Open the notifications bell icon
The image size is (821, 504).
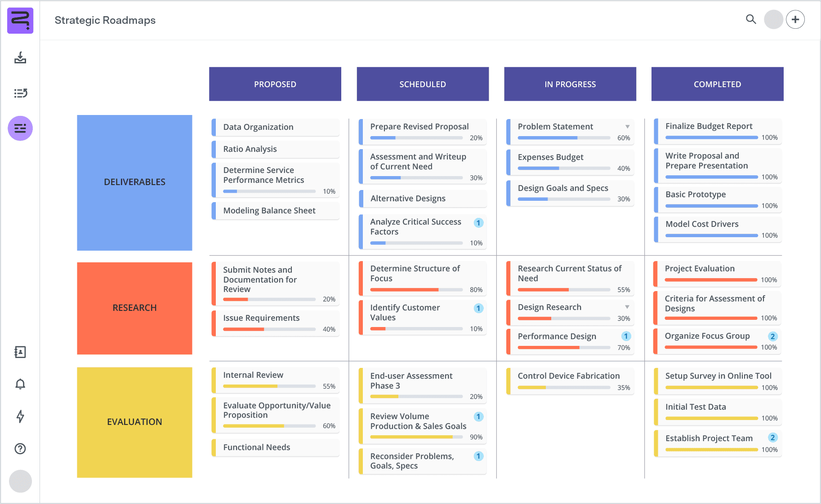(x=20, y=385)
